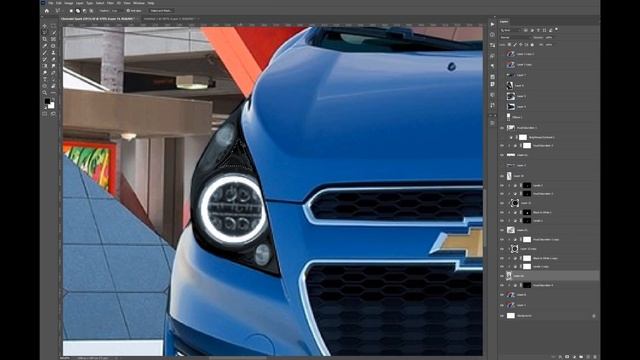This screenshot has height=360, width=640.
Task: Select the Layers panel tab
Action: pos(504,22)
